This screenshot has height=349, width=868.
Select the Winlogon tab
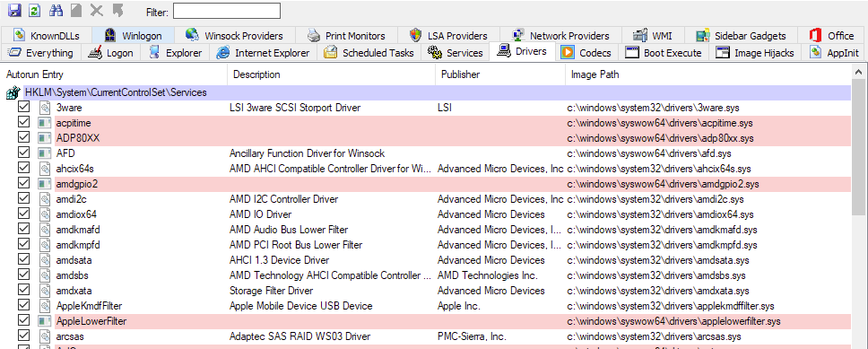(x=133, y=36)
